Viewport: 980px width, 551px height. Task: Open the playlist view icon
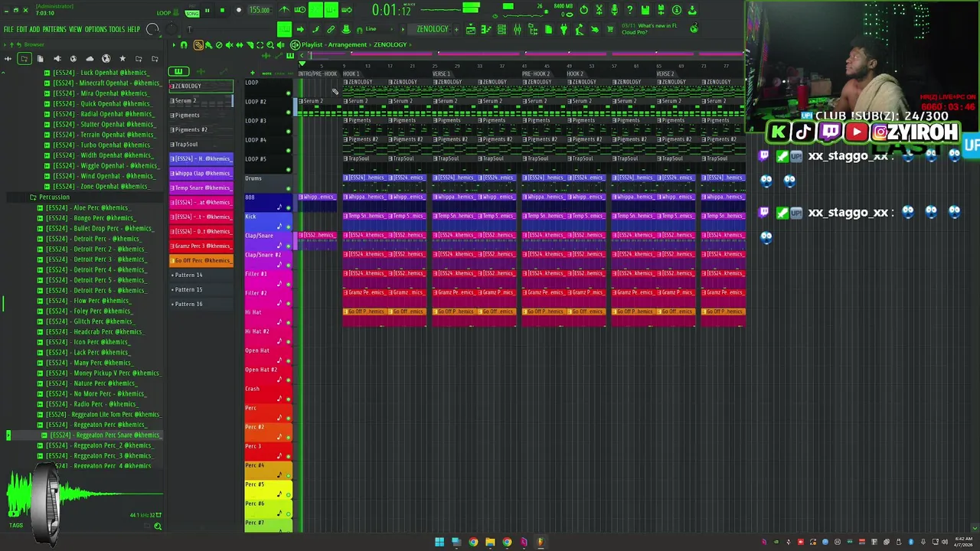coord(471,29)
